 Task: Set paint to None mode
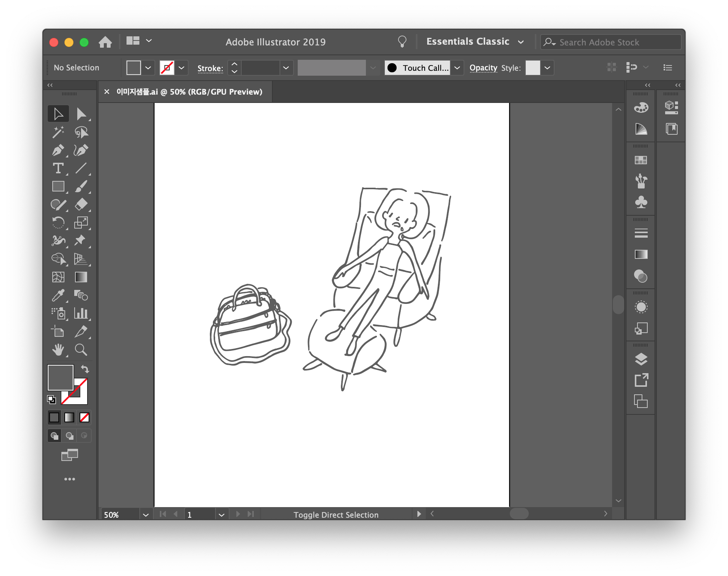point(84,417)
